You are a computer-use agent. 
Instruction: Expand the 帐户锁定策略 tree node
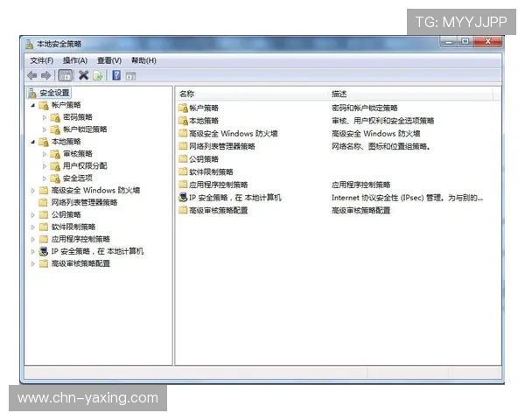45,129
